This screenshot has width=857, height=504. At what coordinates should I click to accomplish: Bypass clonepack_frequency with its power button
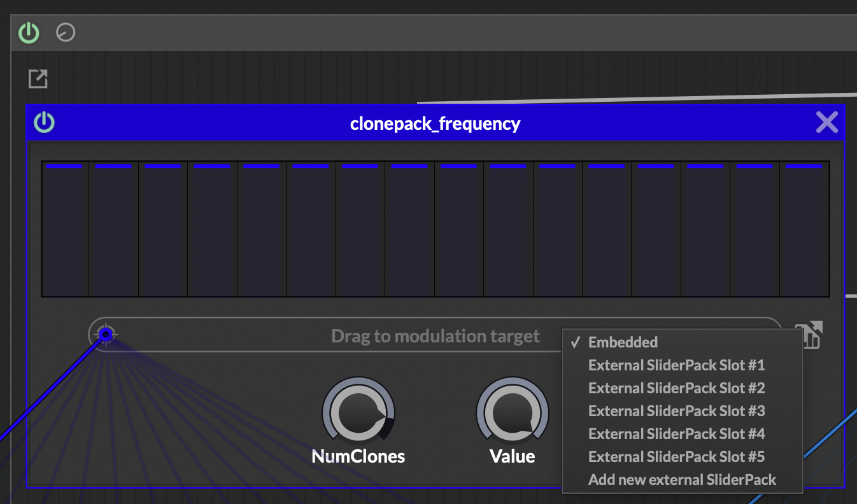(44, 122)
